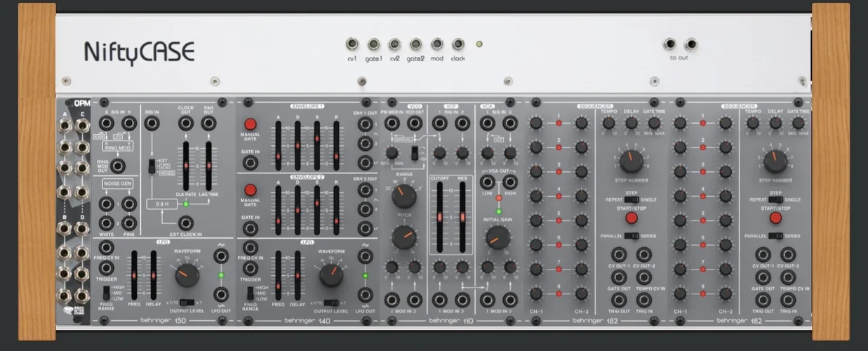
Task: Click the cv1 jack on NiftyCASE
Action: tap(352, 44)
